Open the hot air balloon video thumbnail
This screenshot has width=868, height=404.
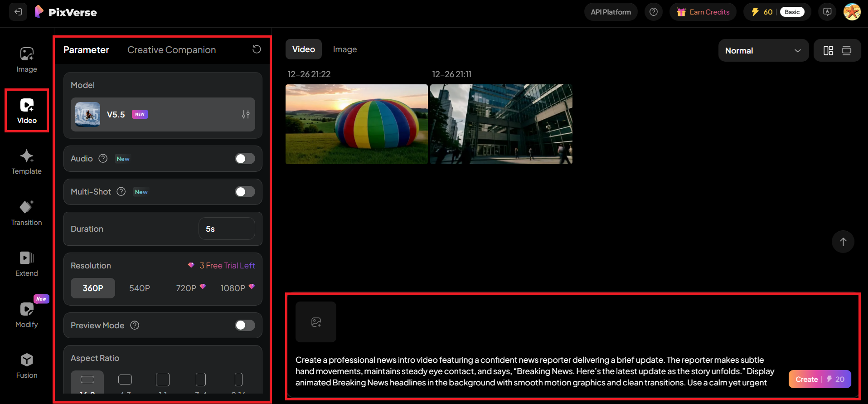pyautogui.click(x=357, y=124)
